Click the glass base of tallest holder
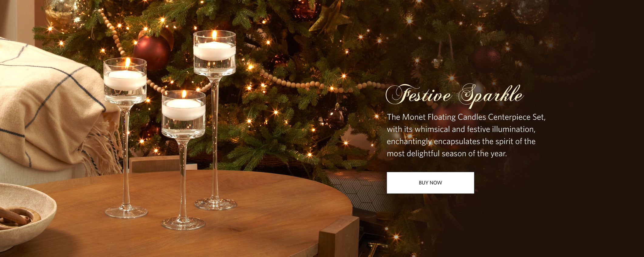Image resolution: width=644 pixels, height=257 pixels. coord(215,204)
